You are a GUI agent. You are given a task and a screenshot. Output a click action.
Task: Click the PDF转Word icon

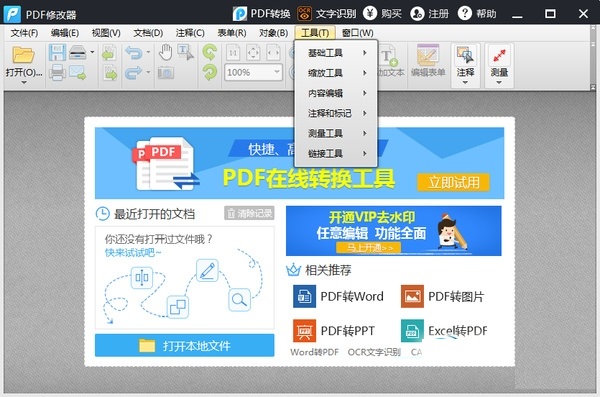click(x=304, y=296)
